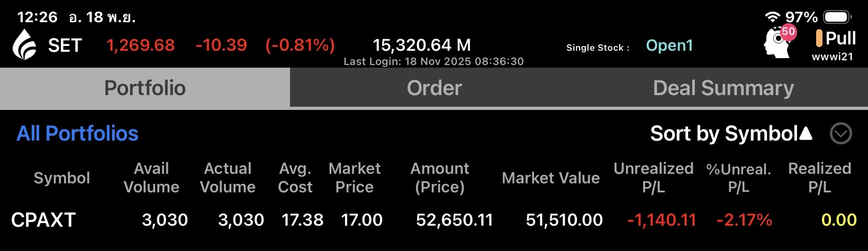Click the yellow 0.00 realized P/L value
This screenshot has height=251, width=868.
(x=838, y=220)
